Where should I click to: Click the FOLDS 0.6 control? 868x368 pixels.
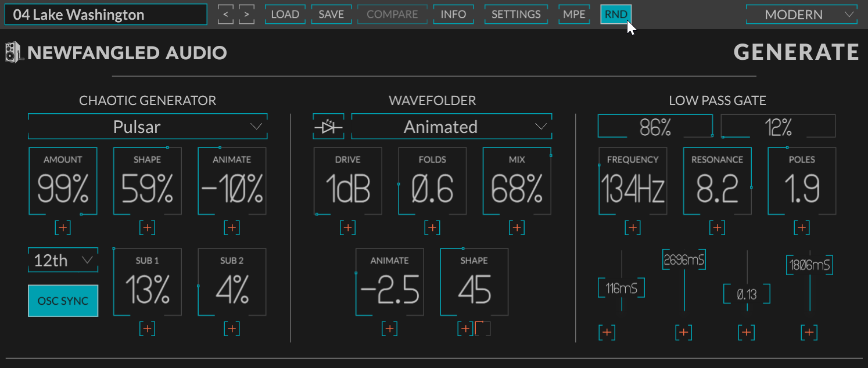click(x=432, y=181)
